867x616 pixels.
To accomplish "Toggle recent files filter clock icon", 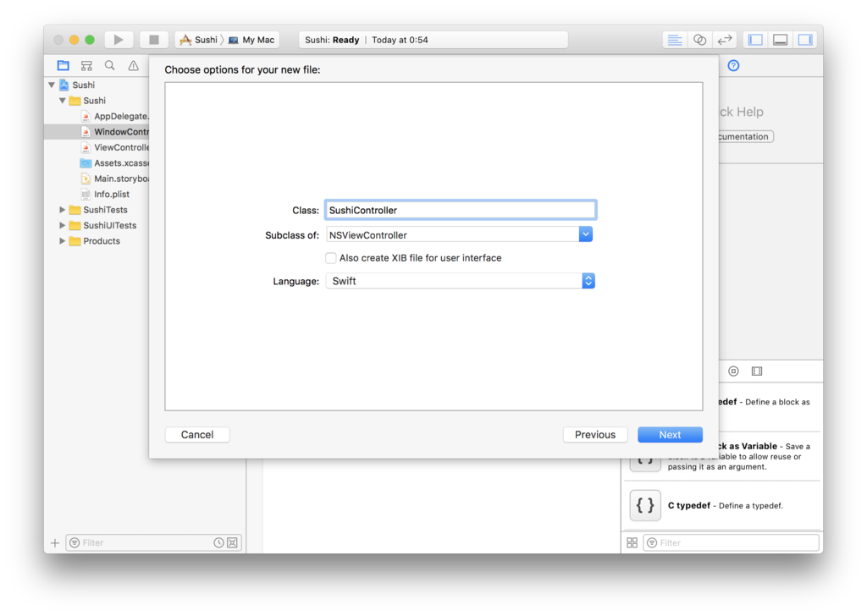I will [219, 543].
